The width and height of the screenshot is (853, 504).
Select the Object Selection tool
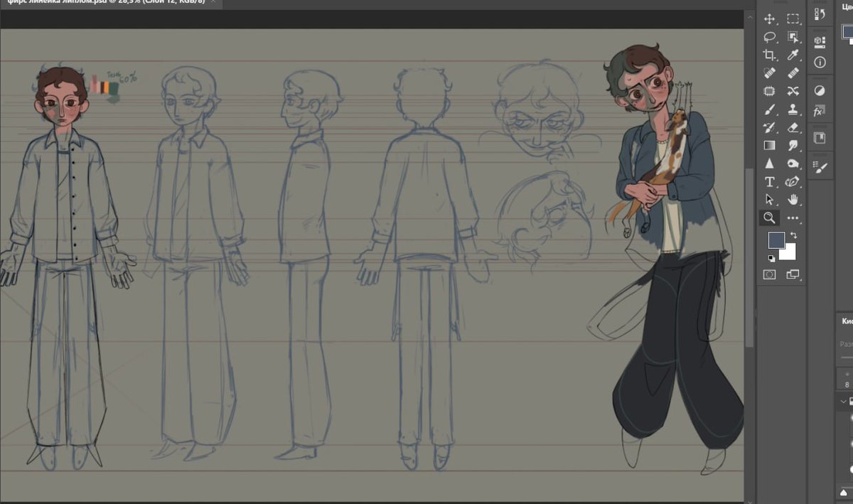[793, 37]
